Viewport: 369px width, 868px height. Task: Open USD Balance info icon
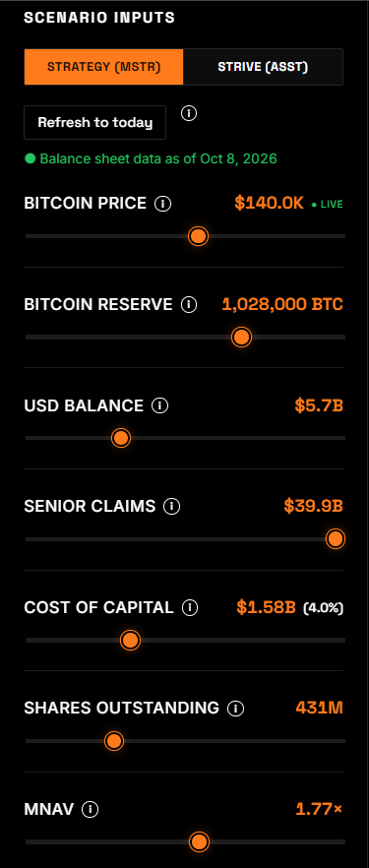click(x=159, y=405)
